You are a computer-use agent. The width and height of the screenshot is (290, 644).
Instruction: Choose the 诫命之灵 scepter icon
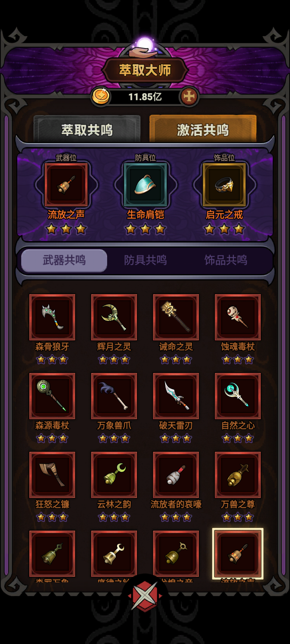[176, 317]
